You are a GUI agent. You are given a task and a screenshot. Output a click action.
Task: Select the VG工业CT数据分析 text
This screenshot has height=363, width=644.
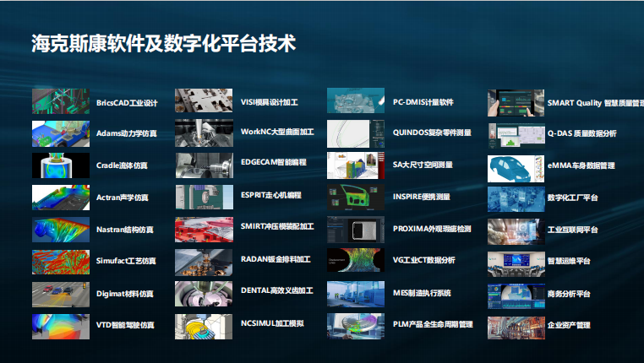point(424,260)
